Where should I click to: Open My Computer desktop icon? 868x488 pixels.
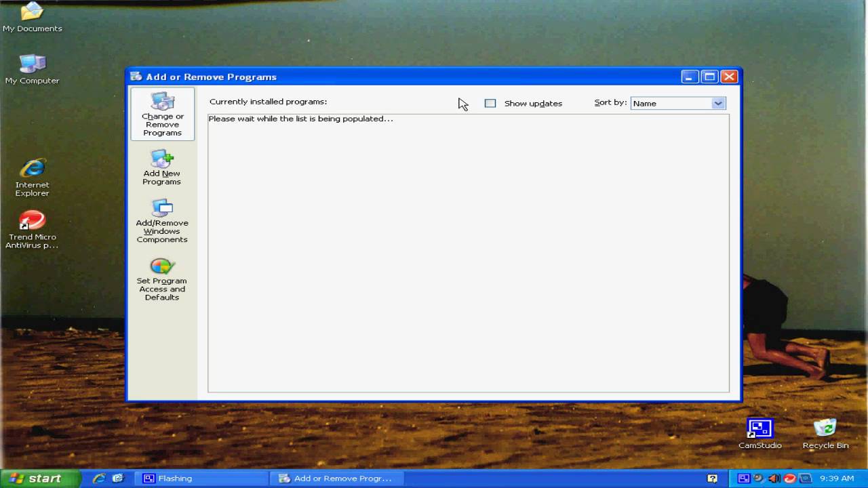pyautogui.click(x=32, y=70)
